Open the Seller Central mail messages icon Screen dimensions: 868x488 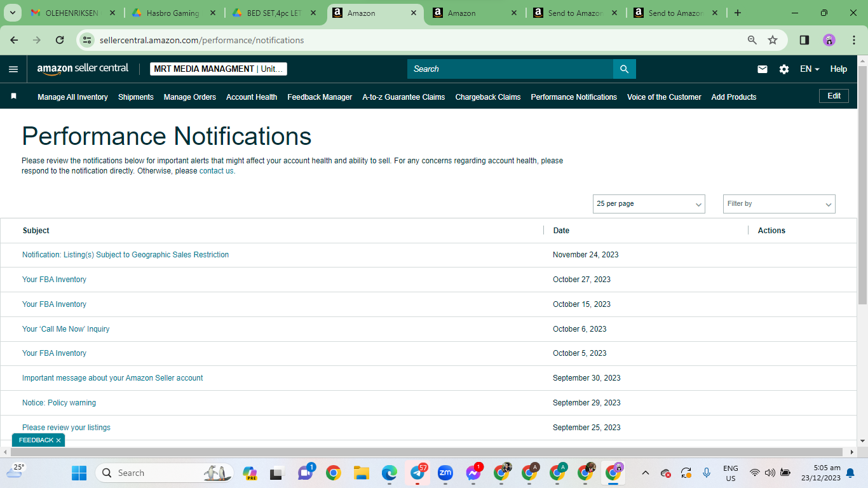pos(763,69)
